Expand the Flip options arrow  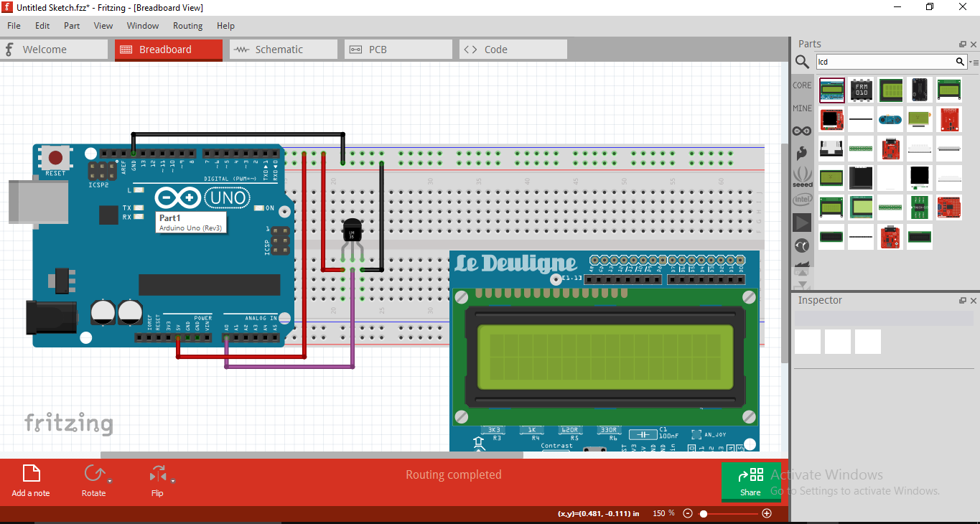173,480
